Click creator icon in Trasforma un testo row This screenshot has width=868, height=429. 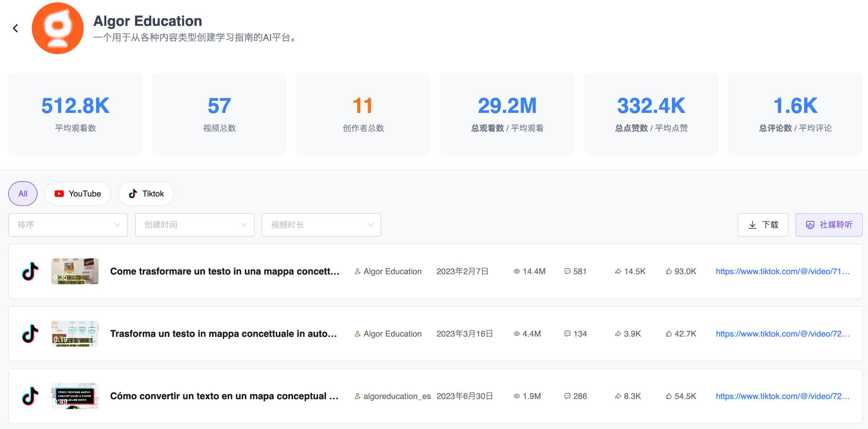pyautogui.click(x=358, y=334)
